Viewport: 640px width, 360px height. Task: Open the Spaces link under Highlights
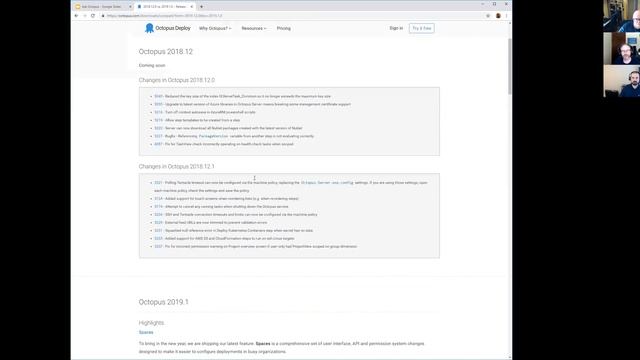tap(146, 332)
